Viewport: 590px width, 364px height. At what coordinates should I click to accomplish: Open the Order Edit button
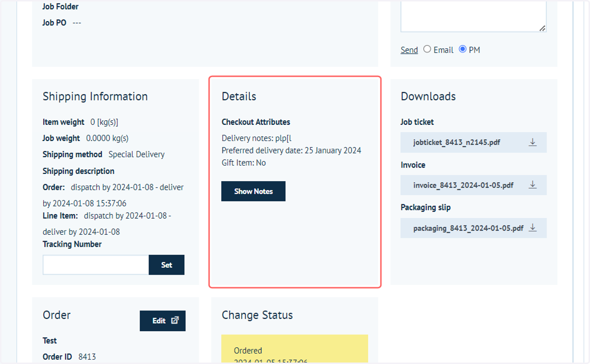point(163,321)
